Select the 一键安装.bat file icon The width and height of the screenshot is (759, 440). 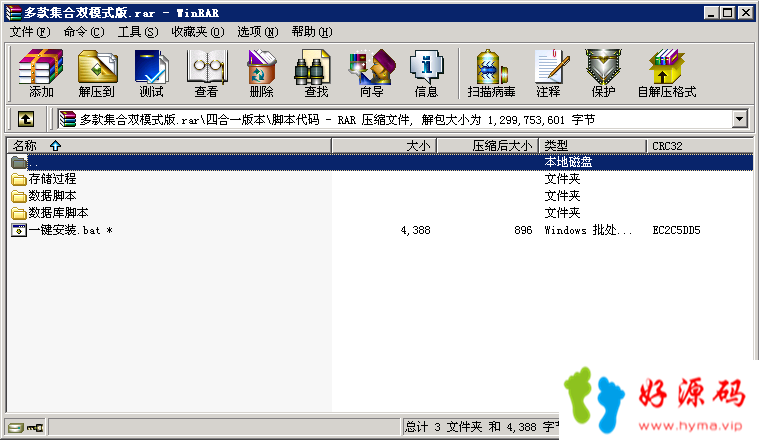19,230
